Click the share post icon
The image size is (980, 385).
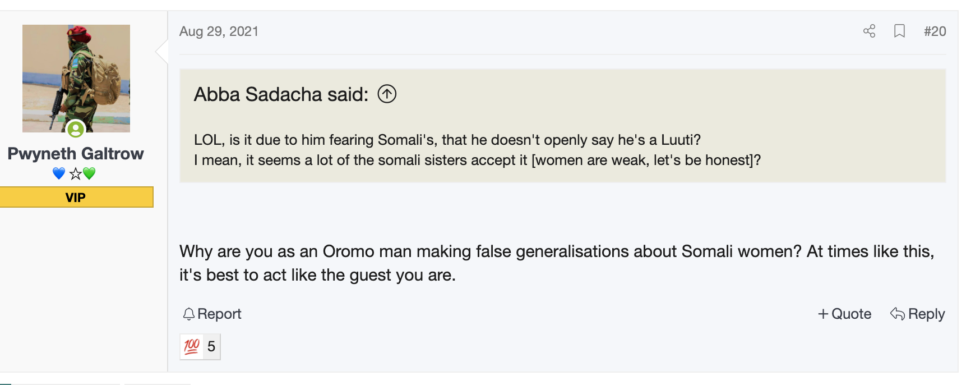[869, 31]
